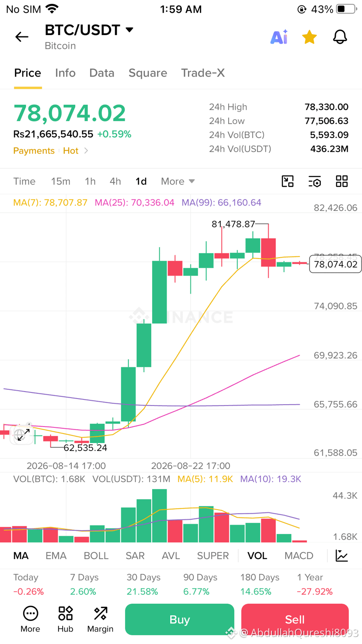Viewport: 362px width, 644px height.
Task: Open price alert bell icon
Action: [x=340, y=37]
